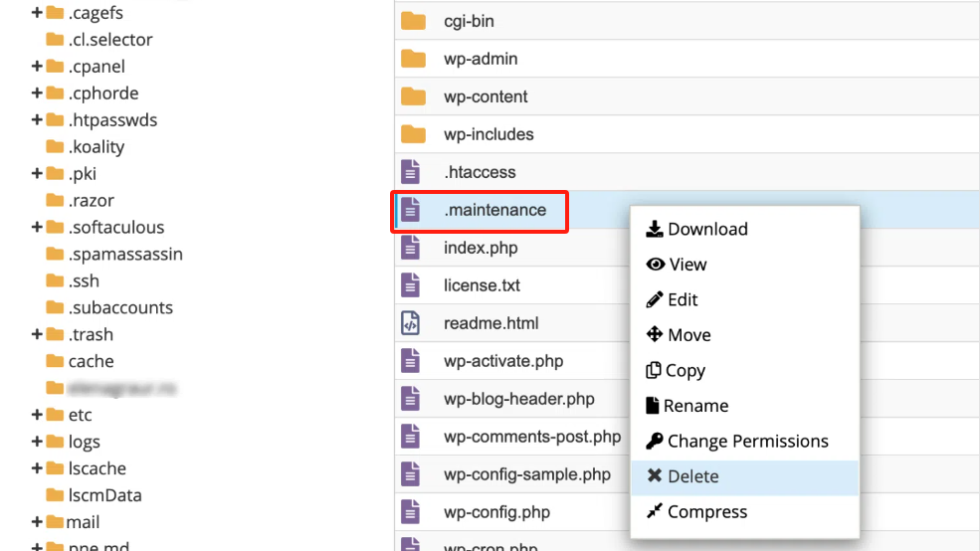The width and height of the screenshot is (980, 551).
Task: Click the readme.html code file icon
Action: coord(411,323)
